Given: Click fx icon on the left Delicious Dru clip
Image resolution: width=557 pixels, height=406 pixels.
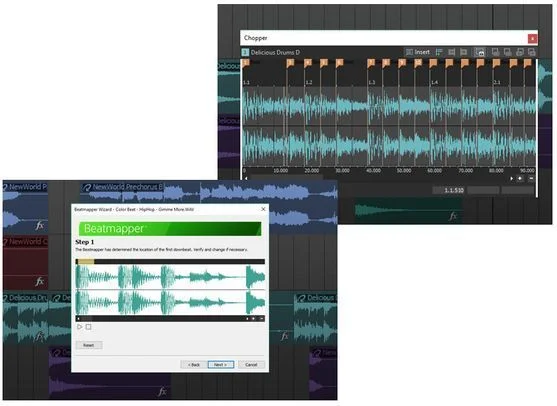Looking at the screenshot, I should (40, 336).
